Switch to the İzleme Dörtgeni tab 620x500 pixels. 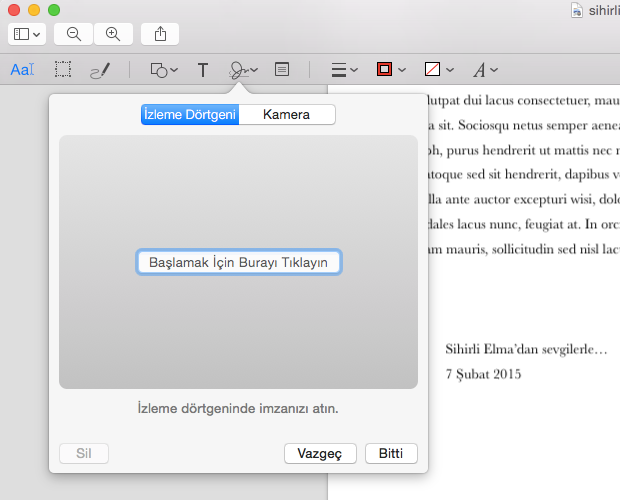(189, 114)
